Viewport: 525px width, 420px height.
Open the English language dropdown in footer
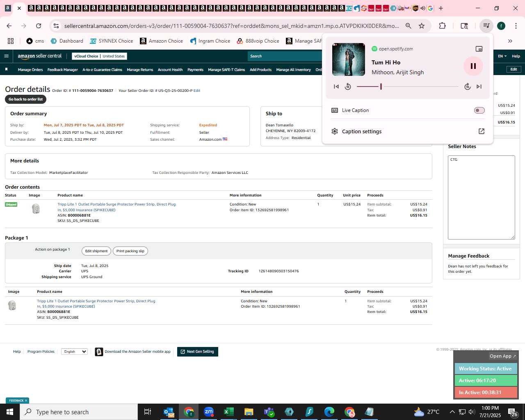(74, 352)
